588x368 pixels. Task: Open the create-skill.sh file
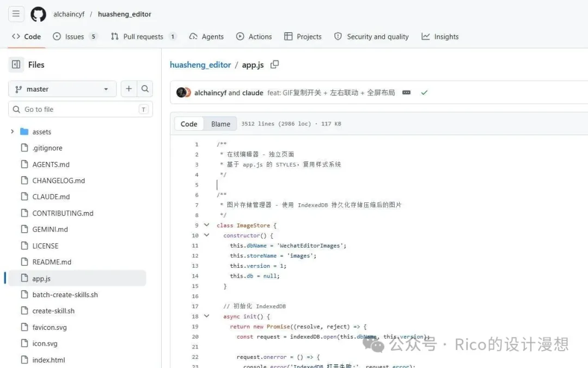[x=53, y=311]
